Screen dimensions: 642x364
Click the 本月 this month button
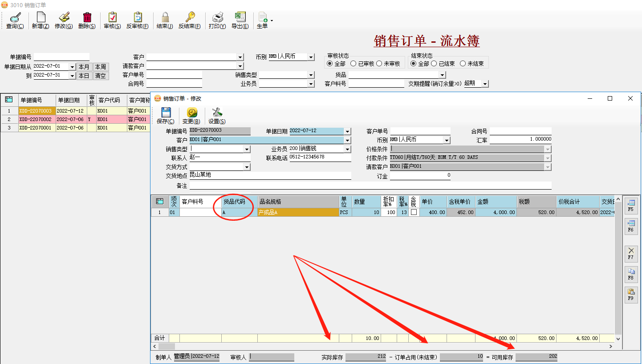pos(83,66)
